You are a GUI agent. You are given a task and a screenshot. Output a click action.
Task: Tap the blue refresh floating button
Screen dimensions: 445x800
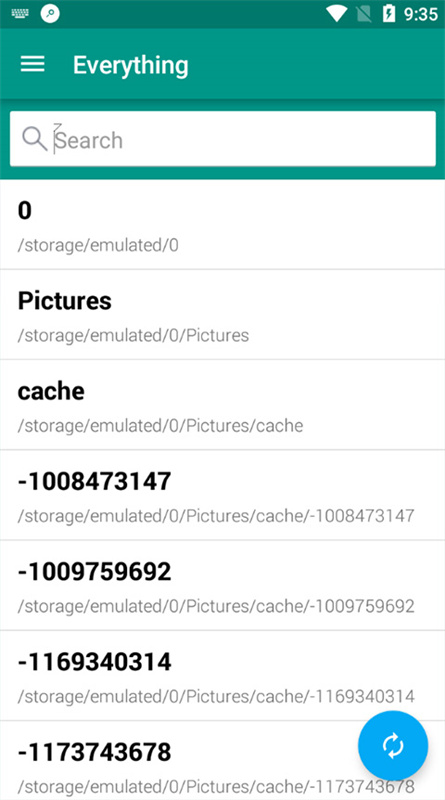tap(393, 746)
